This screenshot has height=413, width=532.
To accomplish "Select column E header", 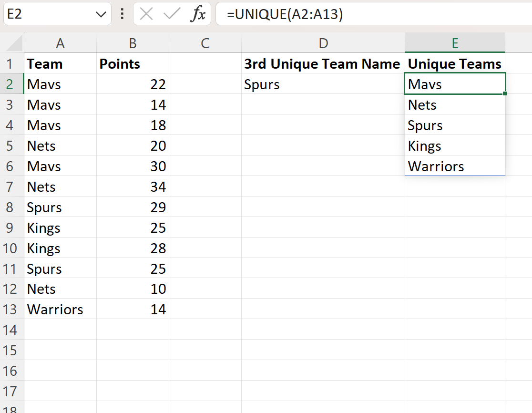I will [455, 43].
